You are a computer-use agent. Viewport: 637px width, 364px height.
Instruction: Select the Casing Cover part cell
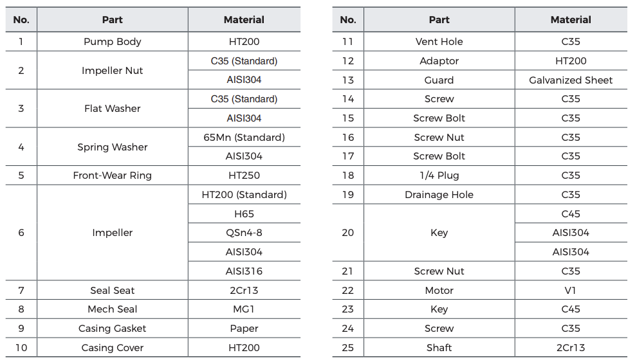112,348
